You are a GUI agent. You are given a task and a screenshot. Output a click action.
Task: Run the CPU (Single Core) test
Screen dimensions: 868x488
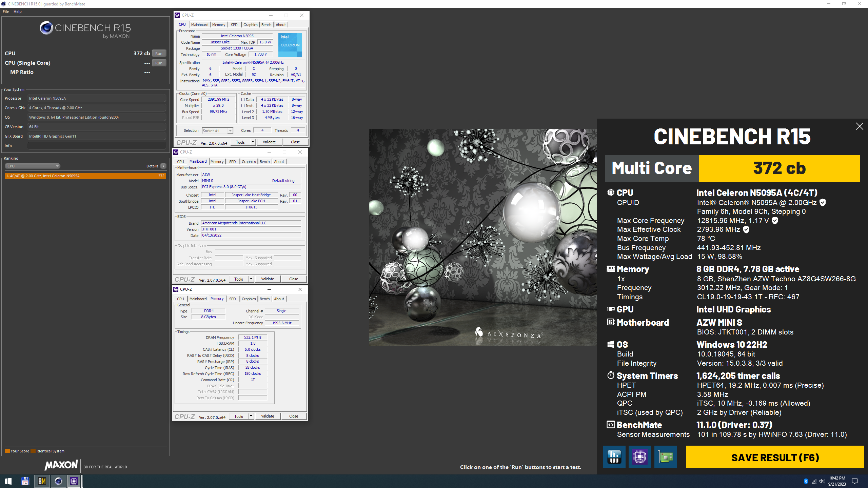[x=159, y=63]
